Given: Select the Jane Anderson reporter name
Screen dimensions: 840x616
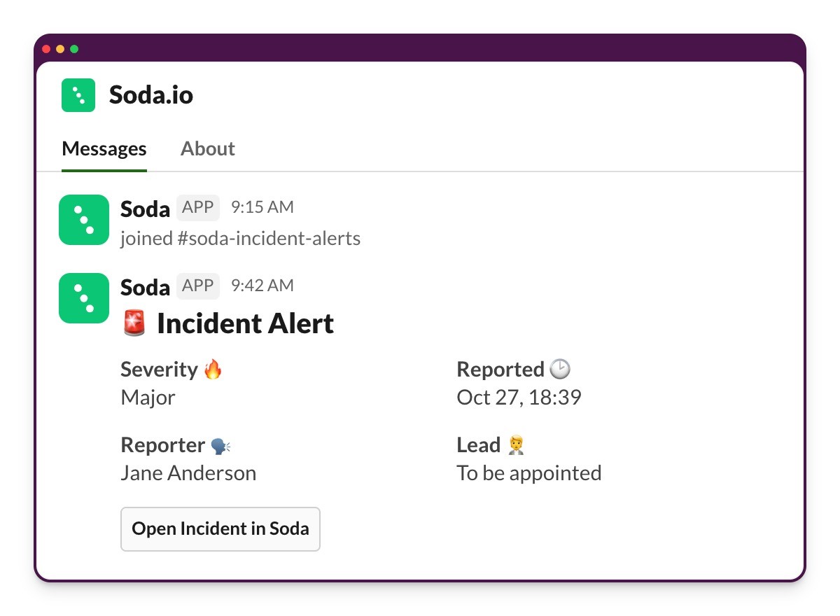Looking at the screenshot, I should pyautogui.click(x=188, y=473).
